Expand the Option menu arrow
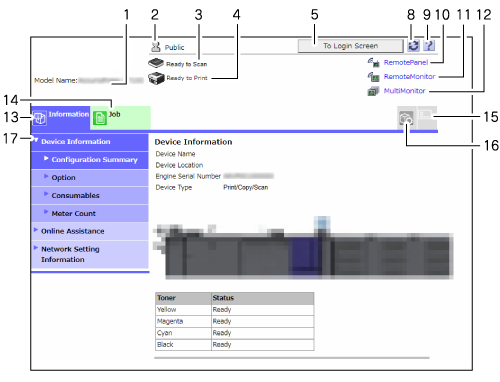 (x=46, y=176)
